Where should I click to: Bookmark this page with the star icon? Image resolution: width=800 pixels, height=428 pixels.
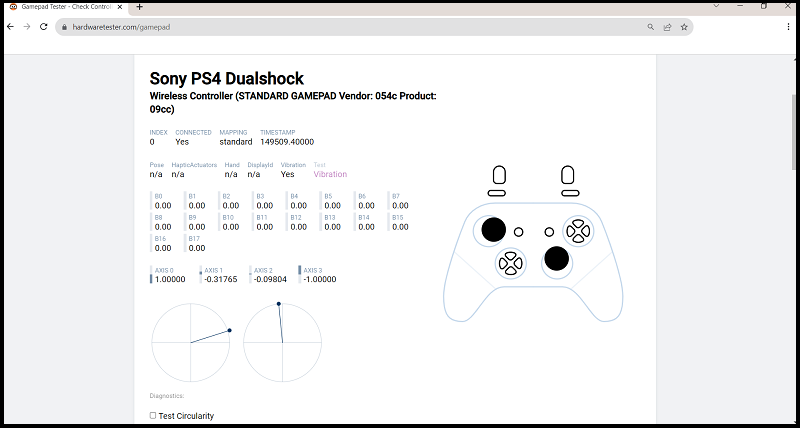click(x=684, y=27)
